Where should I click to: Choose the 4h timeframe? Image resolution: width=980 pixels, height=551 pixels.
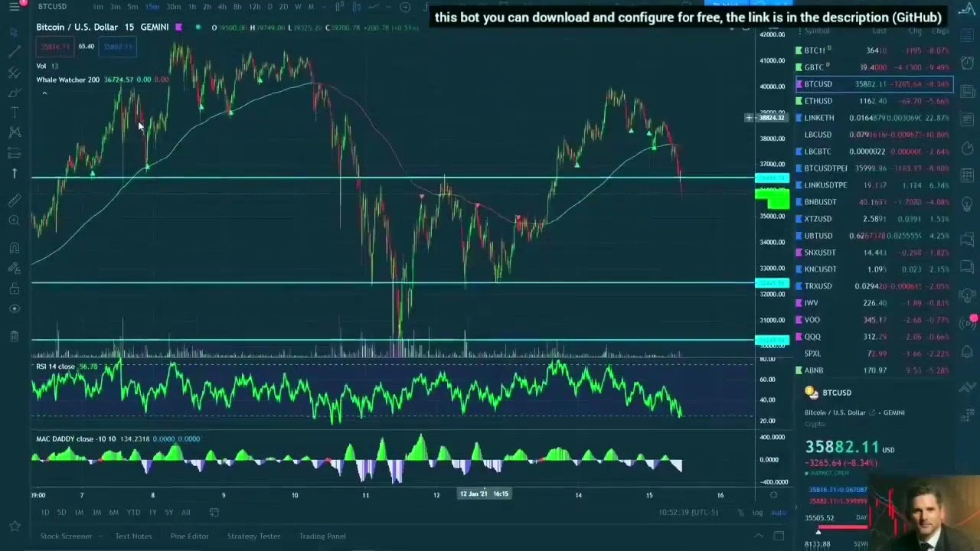(x=222, y=7)
